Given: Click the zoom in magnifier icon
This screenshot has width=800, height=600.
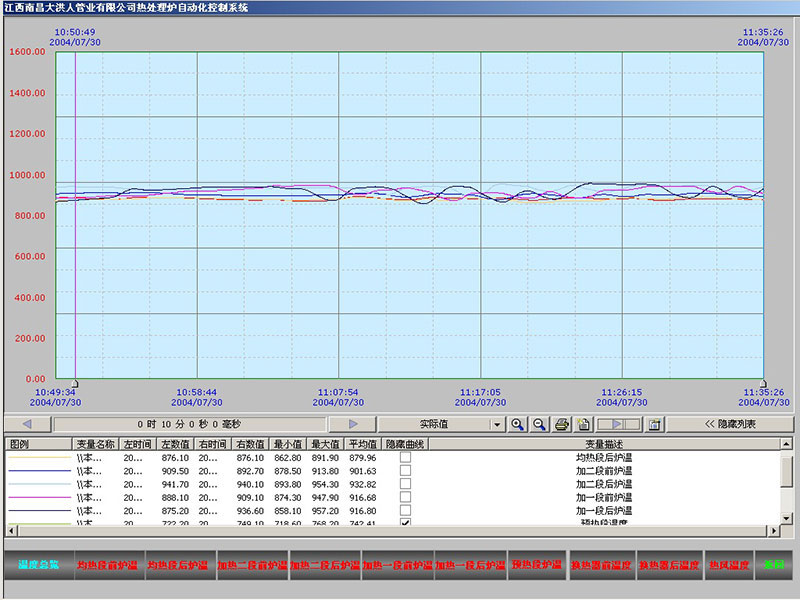Looking at the screenshot, I should [x=517, y=424].
